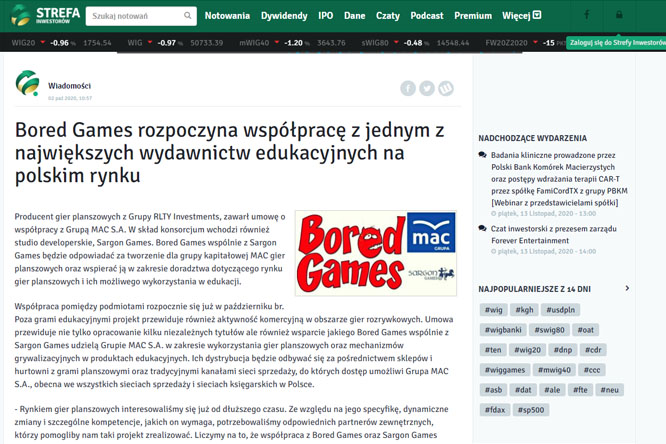Select the #wigbanki tag
666x444 pixels.
pos(503,330)
